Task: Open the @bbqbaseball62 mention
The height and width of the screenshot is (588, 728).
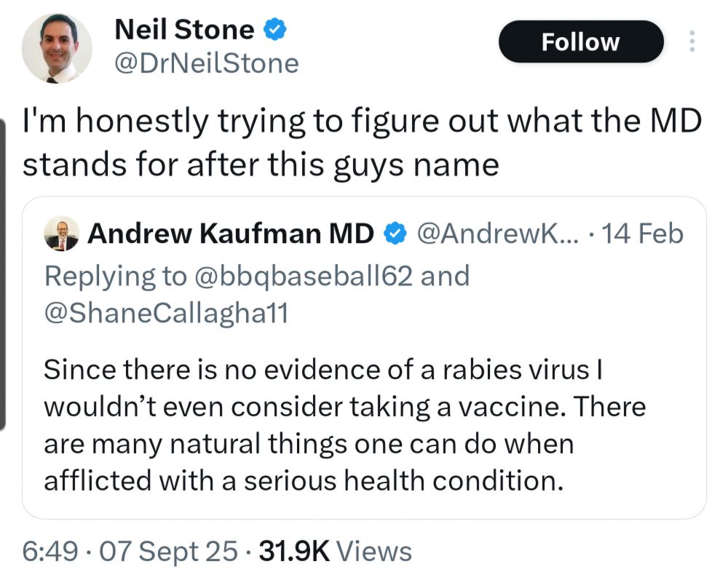Action: 294,276
